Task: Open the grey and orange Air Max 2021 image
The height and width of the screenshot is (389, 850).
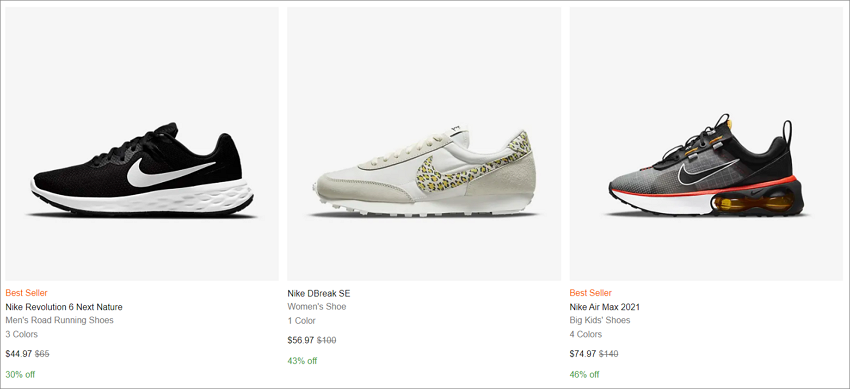Action: [706, 144]
